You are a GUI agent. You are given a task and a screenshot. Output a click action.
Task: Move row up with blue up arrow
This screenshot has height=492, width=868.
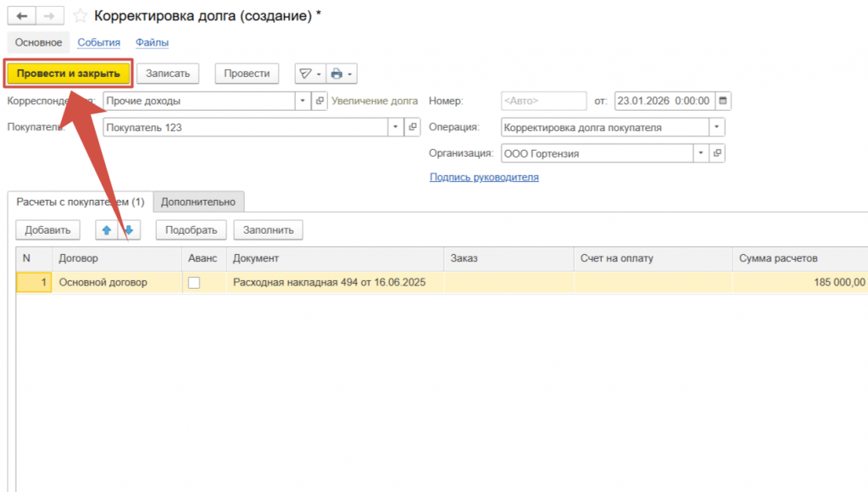(x=107, y=229)
